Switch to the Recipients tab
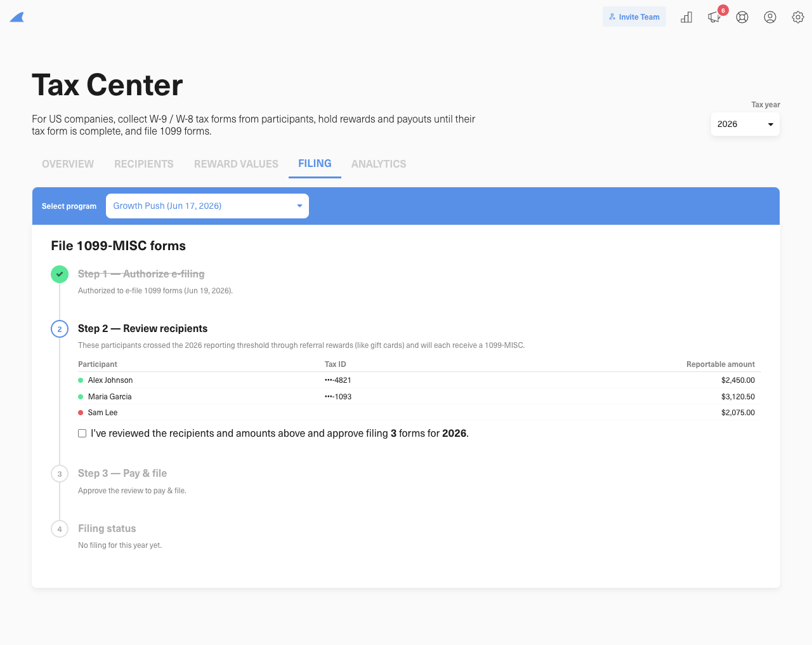 [144, 164]
